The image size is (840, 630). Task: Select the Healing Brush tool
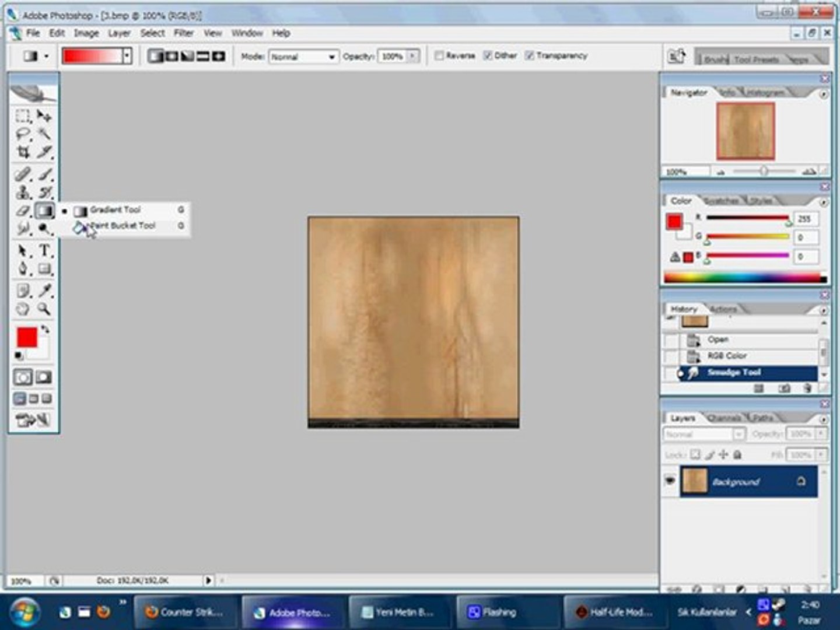pos(23,174)
